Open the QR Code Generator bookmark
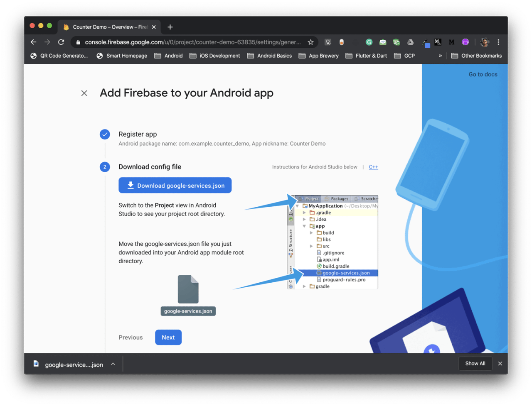This screenshot has height=406, width=532. (59, 56)
